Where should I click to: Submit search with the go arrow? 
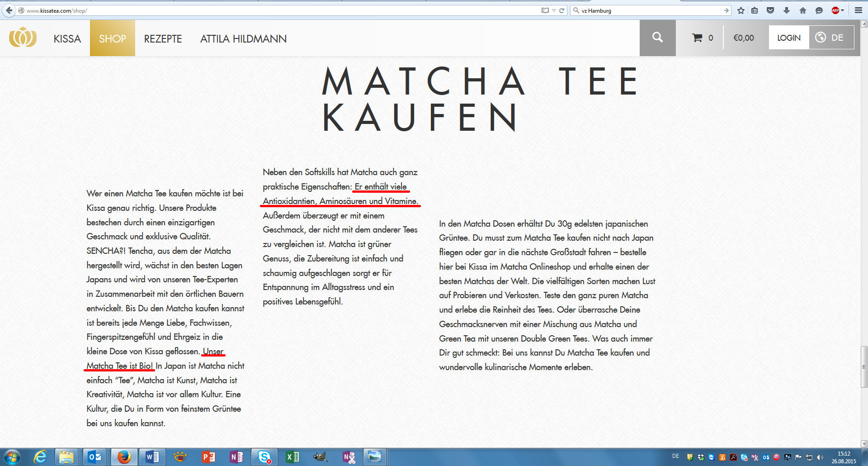click(x=726, y=10)
